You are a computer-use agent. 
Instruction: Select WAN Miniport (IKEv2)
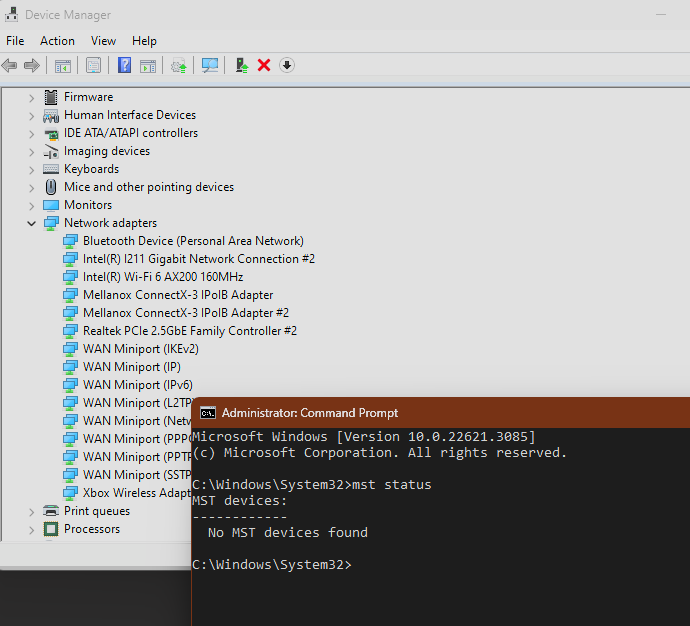click(x=141, y=349)
